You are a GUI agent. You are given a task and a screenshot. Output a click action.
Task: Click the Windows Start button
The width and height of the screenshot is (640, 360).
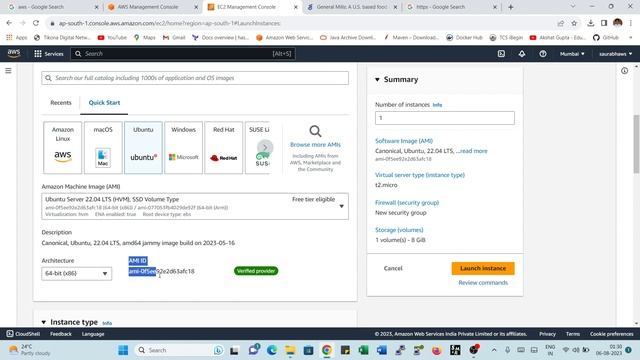tap(123, 350)
